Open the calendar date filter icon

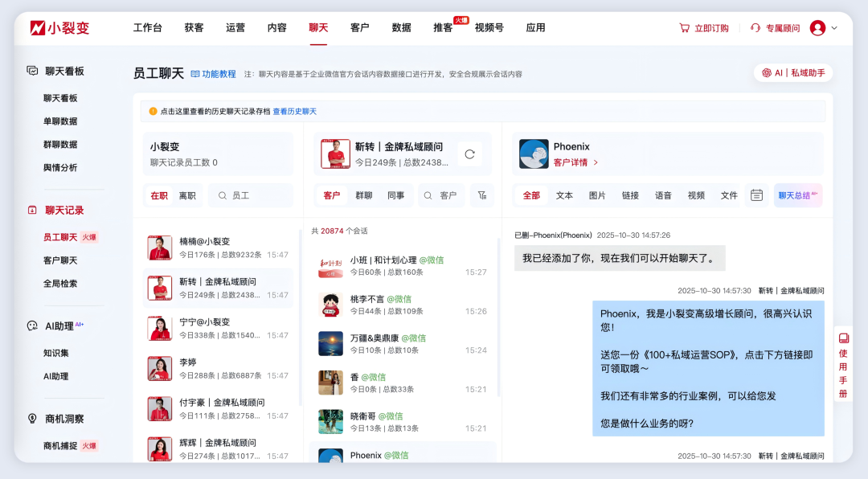pyautogui.click(x=755, y=194)
